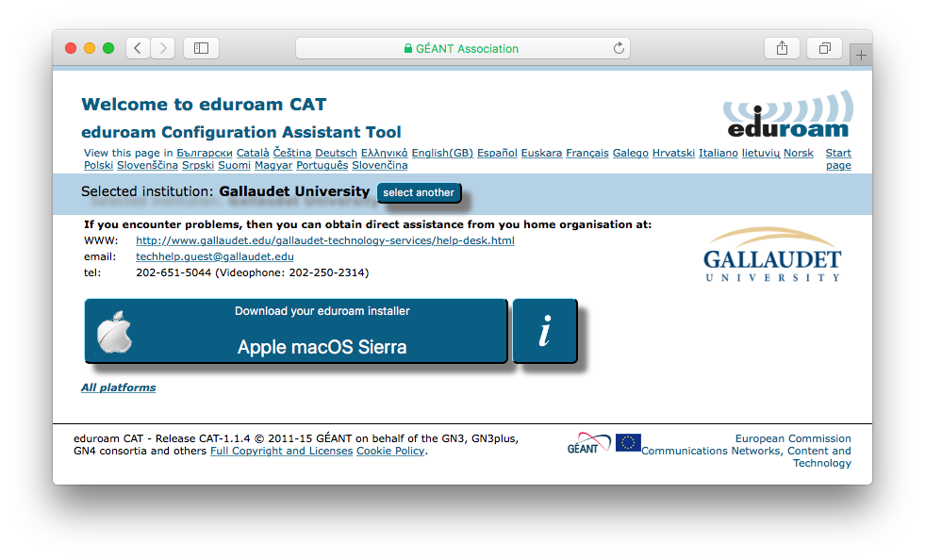Switch language to Slovenščina

pyautogui.click(x=147, y=165)
